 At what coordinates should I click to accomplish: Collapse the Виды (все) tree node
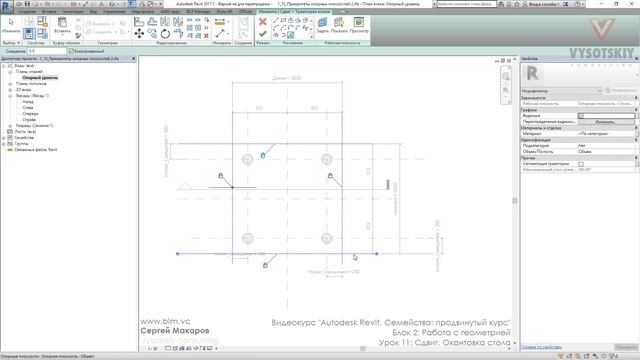(x=4, y=66)
